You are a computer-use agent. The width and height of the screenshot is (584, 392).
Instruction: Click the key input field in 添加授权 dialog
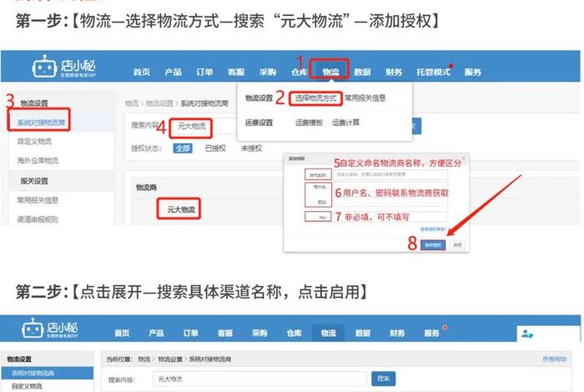pyautogui.click(x=390, y=217)
